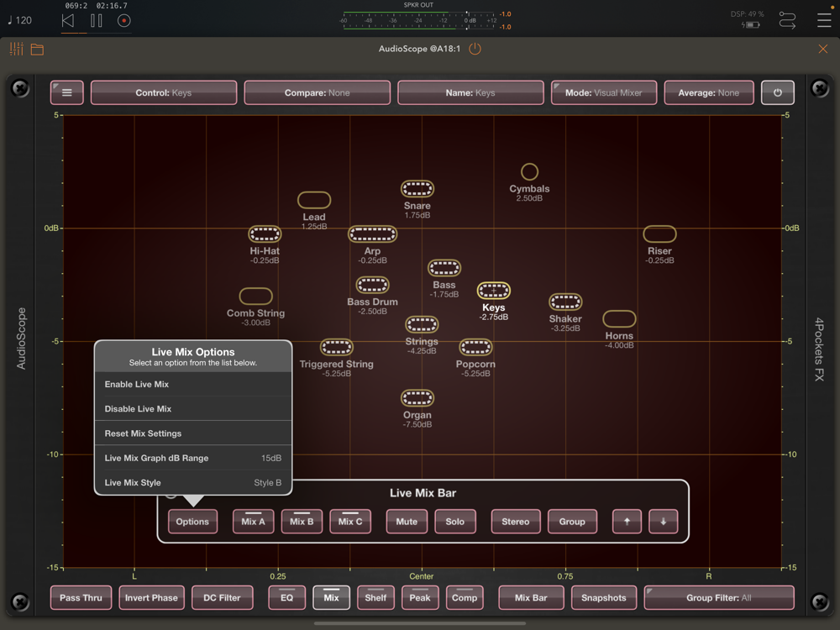840x630 pixels.
Task: Open the Group Filter: All dropdown
Action: coord(719,598)
